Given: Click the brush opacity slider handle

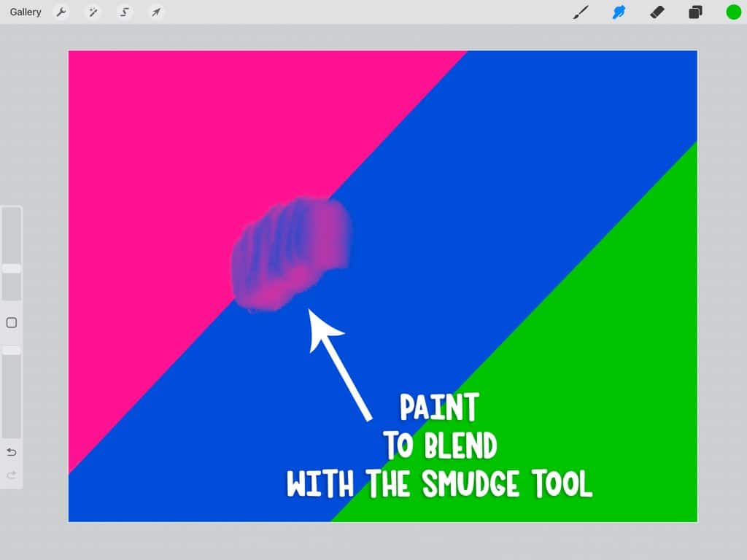Looking at the screenshot, I should tap(12, 351).
